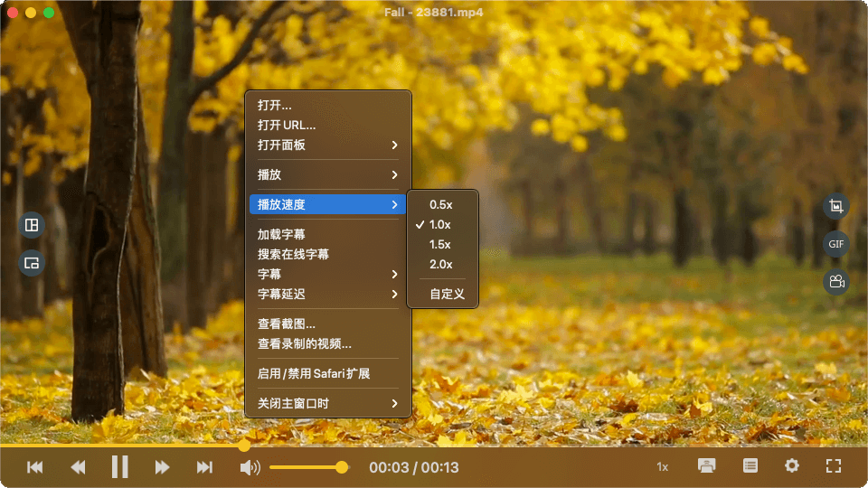The width and height of the screenshot is (868, 488).
Task: Select 加载字幕 from context menu
Action: tap(281, 235)
